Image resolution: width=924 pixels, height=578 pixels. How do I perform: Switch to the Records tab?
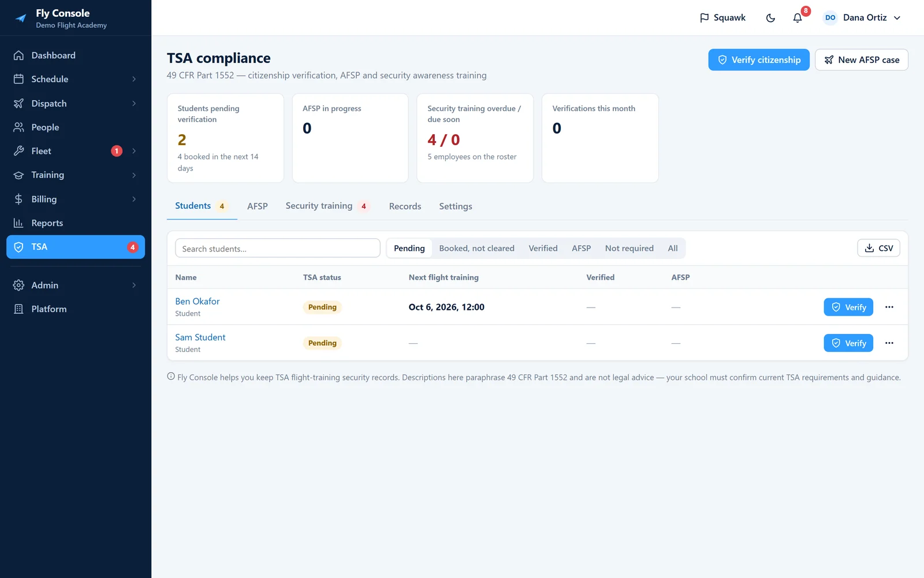(x=405, y=206)
